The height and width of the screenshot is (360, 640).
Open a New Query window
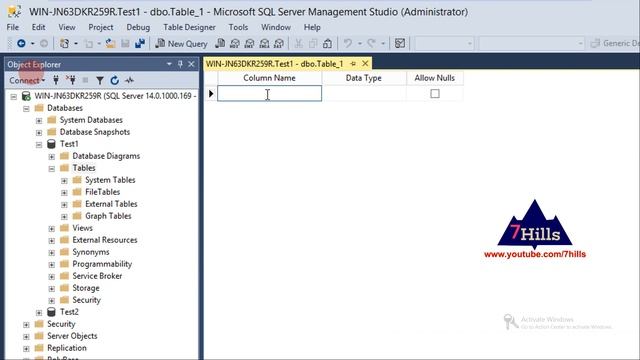coord(182,43)
